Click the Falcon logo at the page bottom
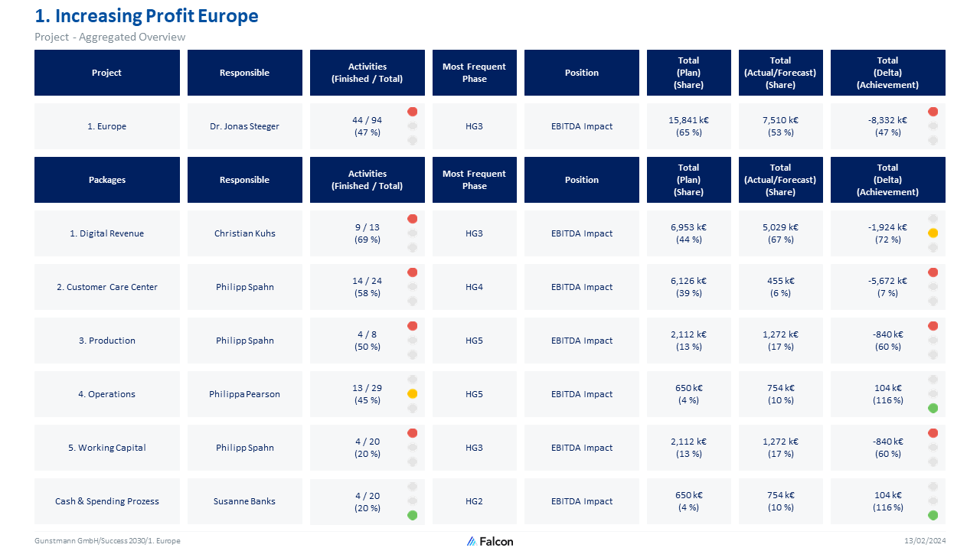 pos(488,541)
